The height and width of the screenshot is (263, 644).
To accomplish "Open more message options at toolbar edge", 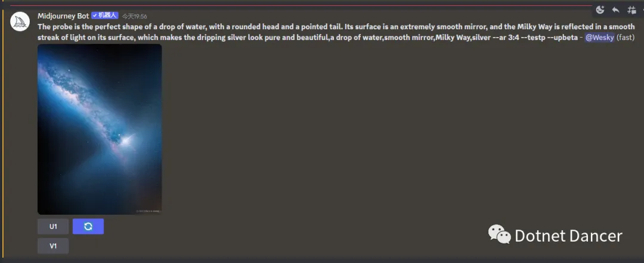I will click(642, 10).
